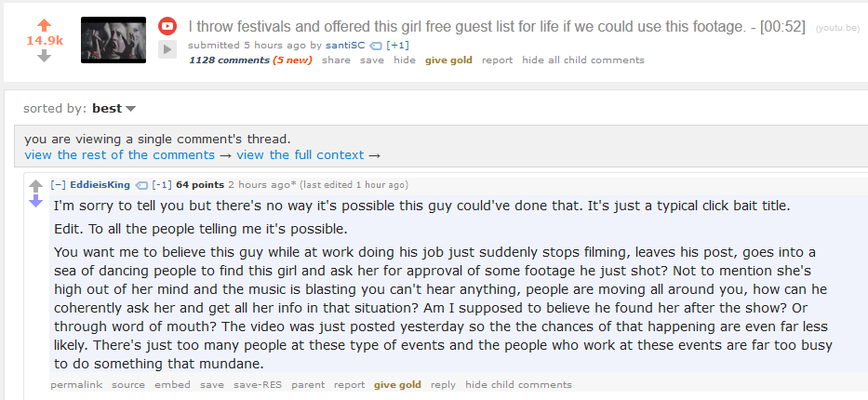This screenshot has width=868, height=400.
Task: Give gold to the post
Action: [x=448, y=60]
